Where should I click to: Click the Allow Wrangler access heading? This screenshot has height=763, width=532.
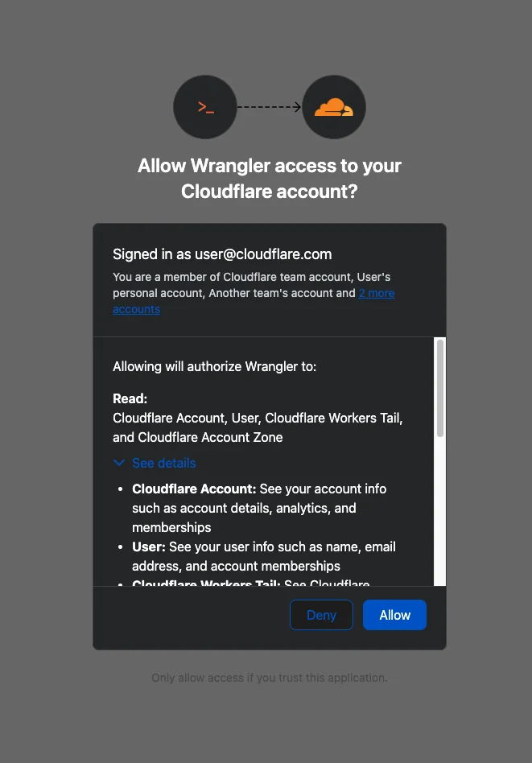point(270,178)
